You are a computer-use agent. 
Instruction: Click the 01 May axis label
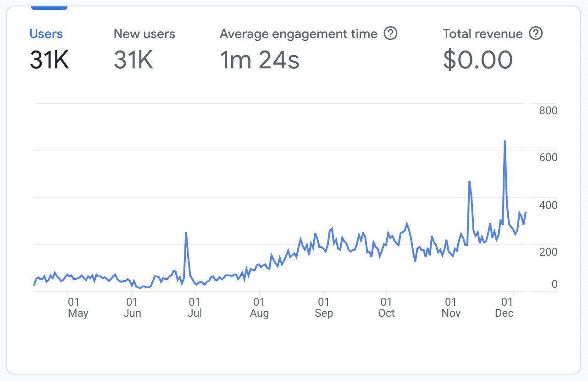pos(78,308)
